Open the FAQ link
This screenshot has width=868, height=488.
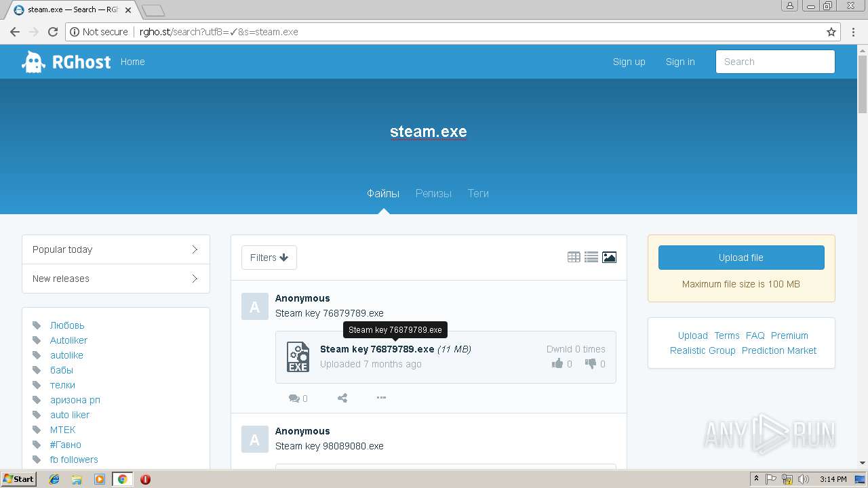coord(755,335)
